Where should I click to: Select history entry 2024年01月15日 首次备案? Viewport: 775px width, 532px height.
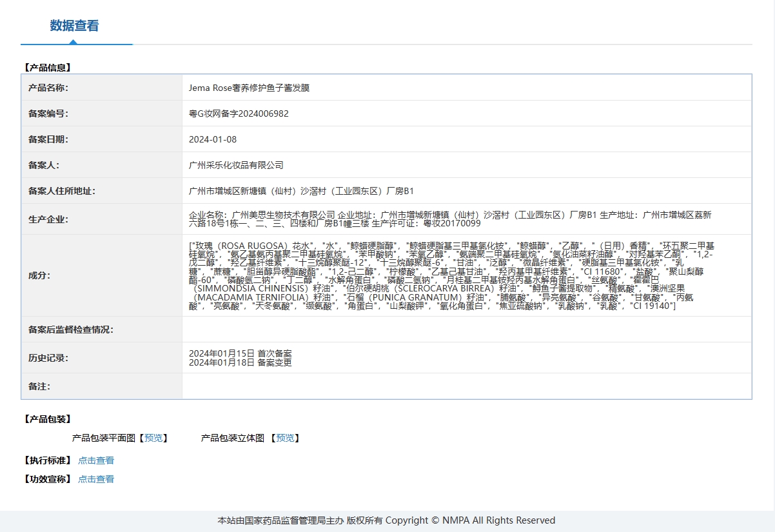click(x=240, y=353)
